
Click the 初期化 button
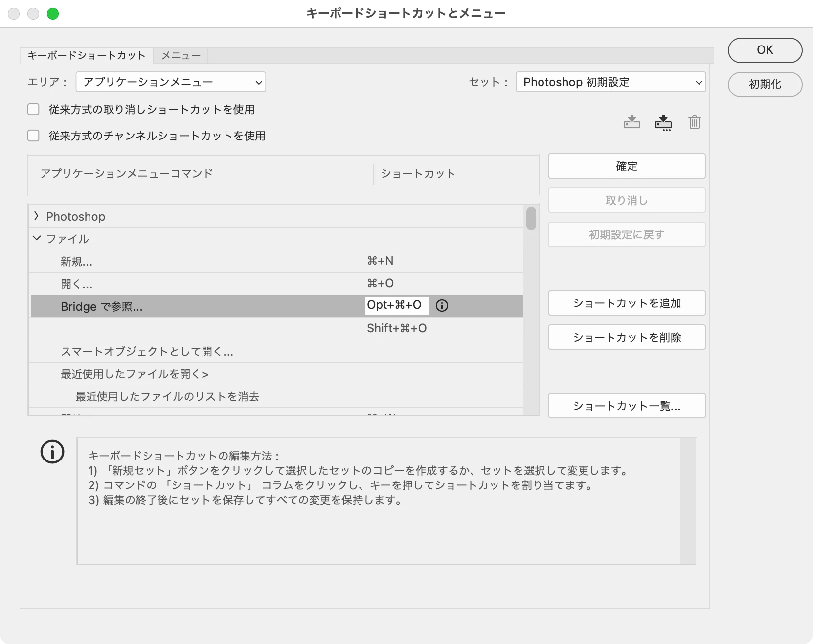[x=765, y=84]
